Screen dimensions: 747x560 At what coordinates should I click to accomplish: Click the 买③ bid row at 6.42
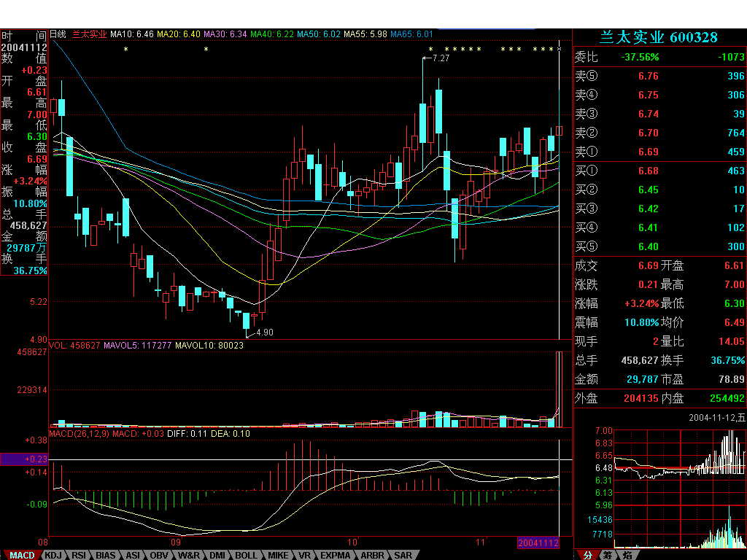[x=659, y=209]
